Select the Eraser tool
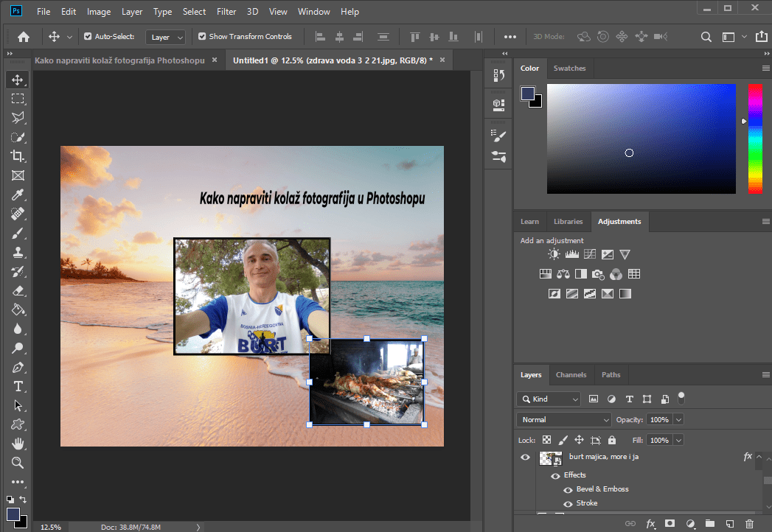772x532 pixels. pyautogui.click(x=18, y=290)
